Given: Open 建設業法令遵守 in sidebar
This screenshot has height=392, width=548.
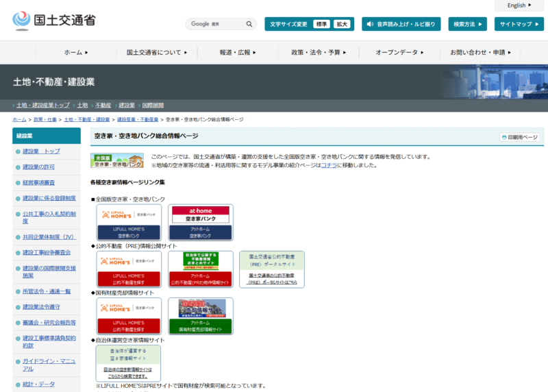Looking at the screenshot, I should pyautogui.click(x=41, y=306).
